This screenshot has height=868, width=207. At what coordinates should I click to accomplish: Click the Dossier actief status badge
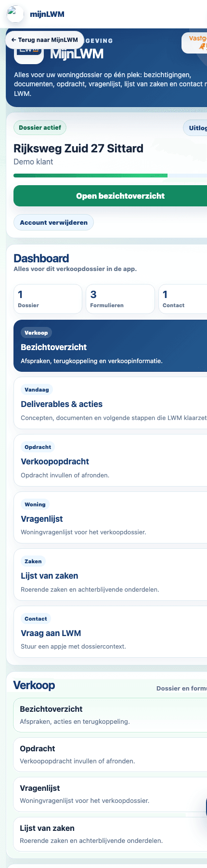coord(40,128)
